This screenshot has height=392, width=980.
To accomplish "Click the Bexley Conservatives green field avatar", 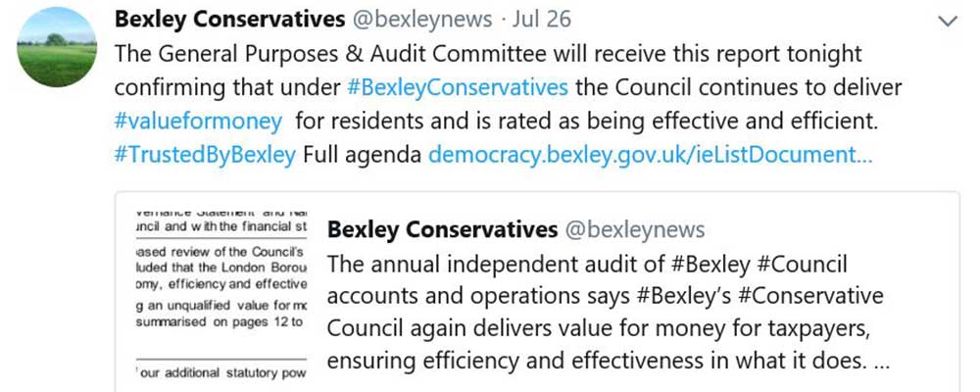I will [x=58, y=47].
